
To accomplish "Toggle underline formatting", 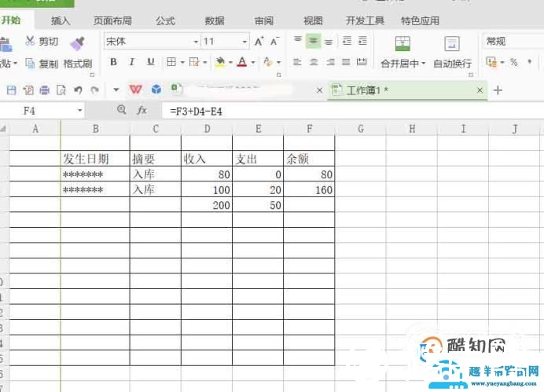I will (x=150, y=62).
